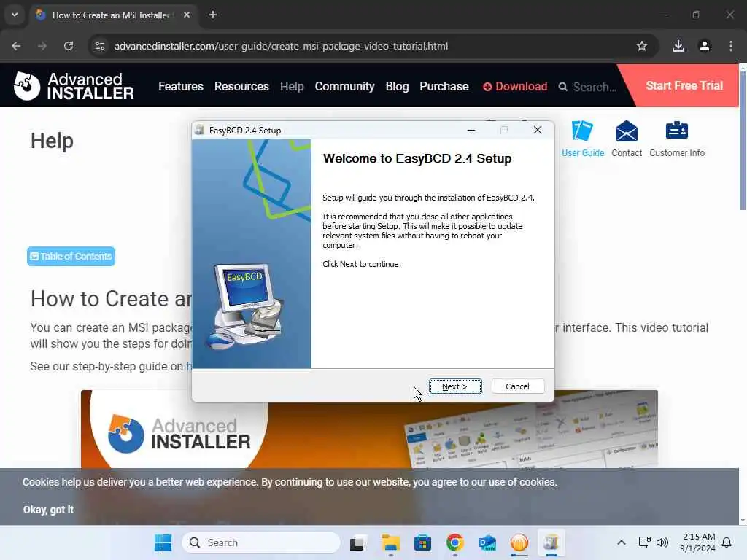Image resolution: width=747 pixels, height=560 pixels.
Task: Switch to Chrome on the taskbar
Action: [455, 542]
